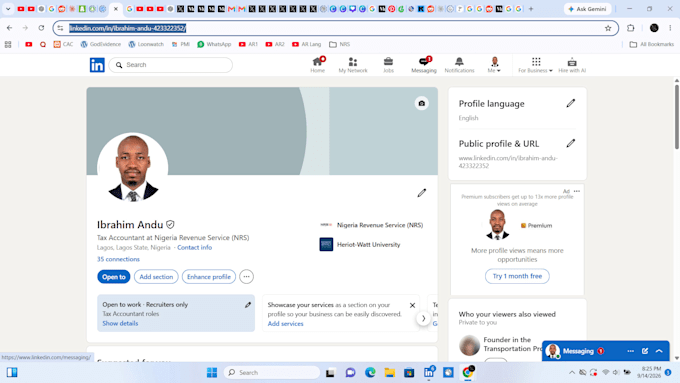Open the GodEvidence bookmark
This screenshot has width=680, height=383.
101,44
